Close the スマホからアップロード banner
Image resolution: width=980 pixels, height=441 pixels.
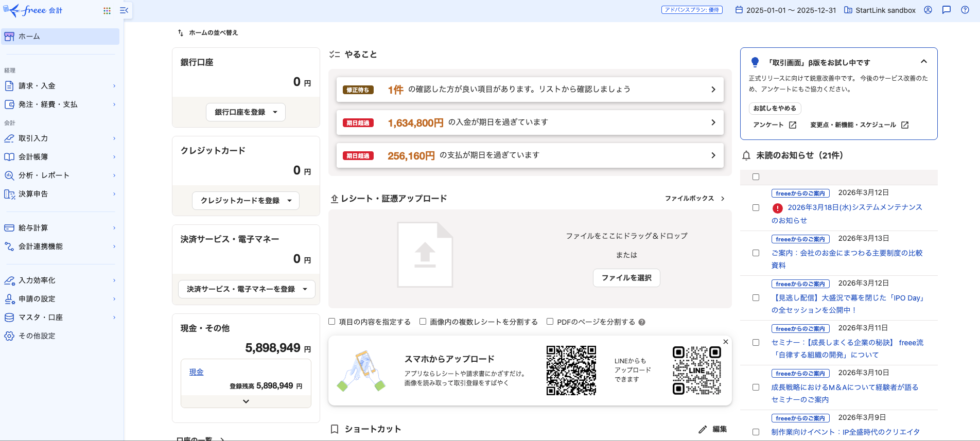[x=726, y=342]
